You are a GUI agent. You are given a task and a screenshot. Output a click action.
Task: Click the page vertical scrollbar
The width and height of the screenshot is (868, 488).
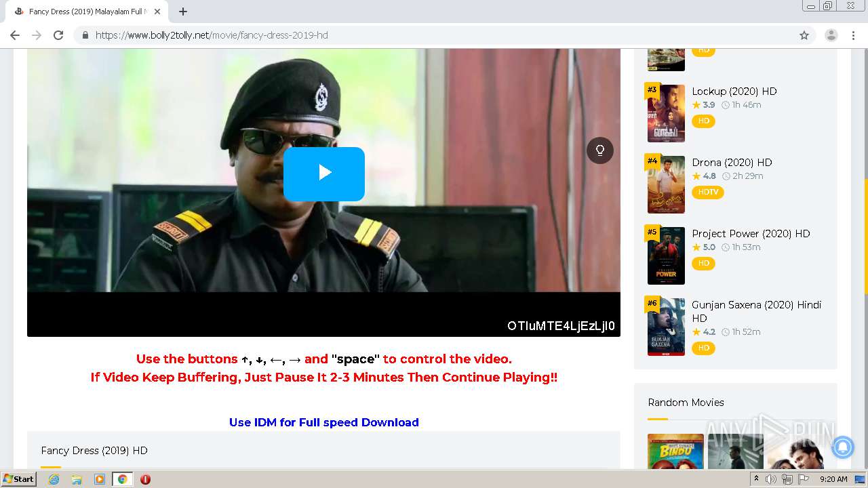tap(865, 237)
